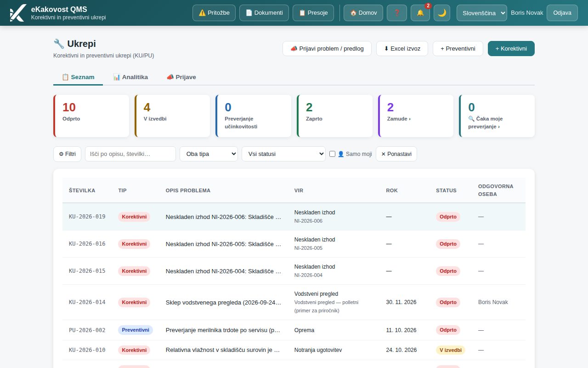The image size is (588, 368).
Task: Export list with Excel izvoz
Action: coord(402,49)
